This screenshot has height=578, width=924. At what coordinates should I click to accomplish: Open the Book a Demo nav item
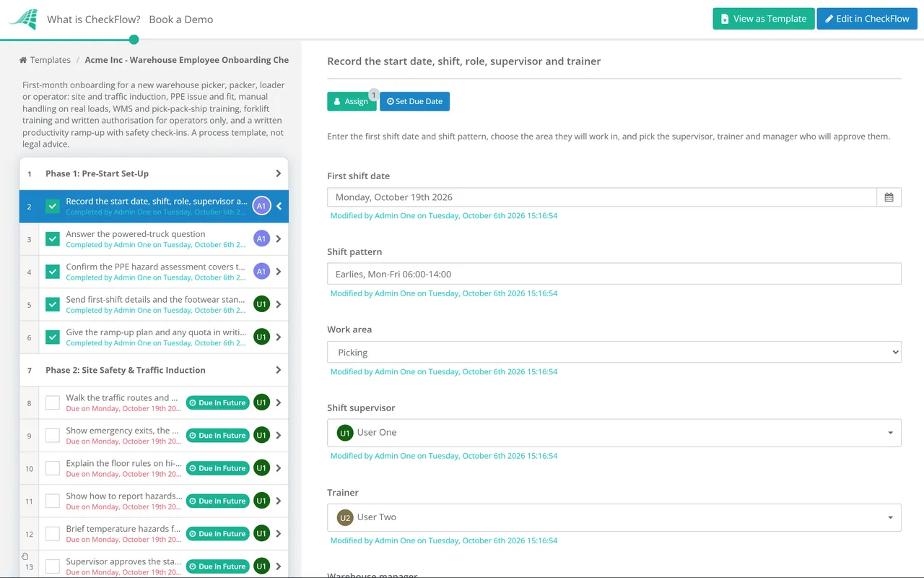pyautogui.click(x=181, y=20)
